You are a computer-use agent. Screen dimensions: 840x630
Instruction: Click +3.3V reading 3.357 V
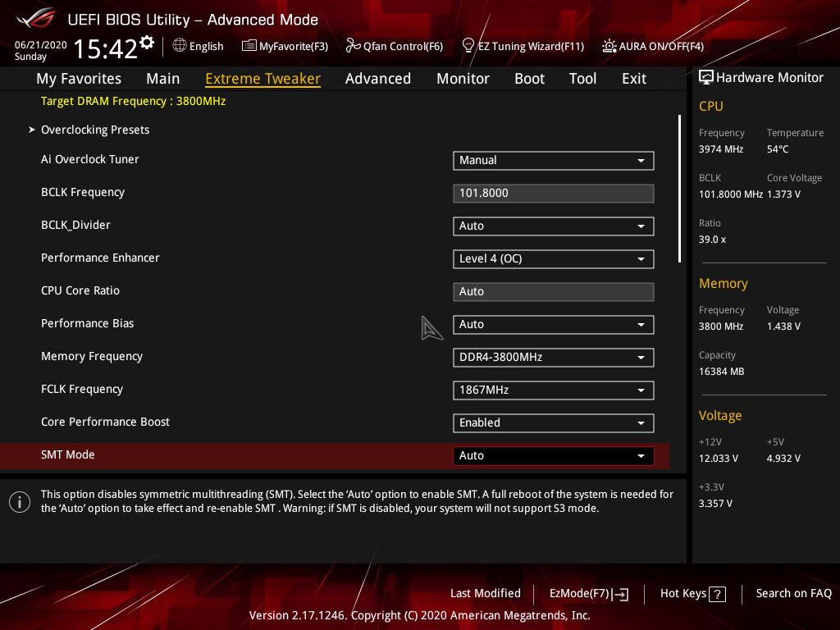coord(715,504)
